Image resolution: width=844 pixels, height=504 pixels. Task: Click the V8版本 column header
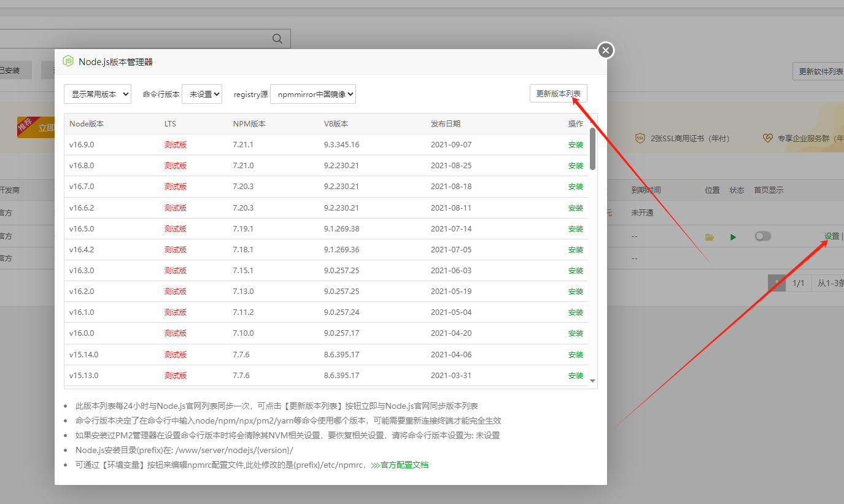336,124
